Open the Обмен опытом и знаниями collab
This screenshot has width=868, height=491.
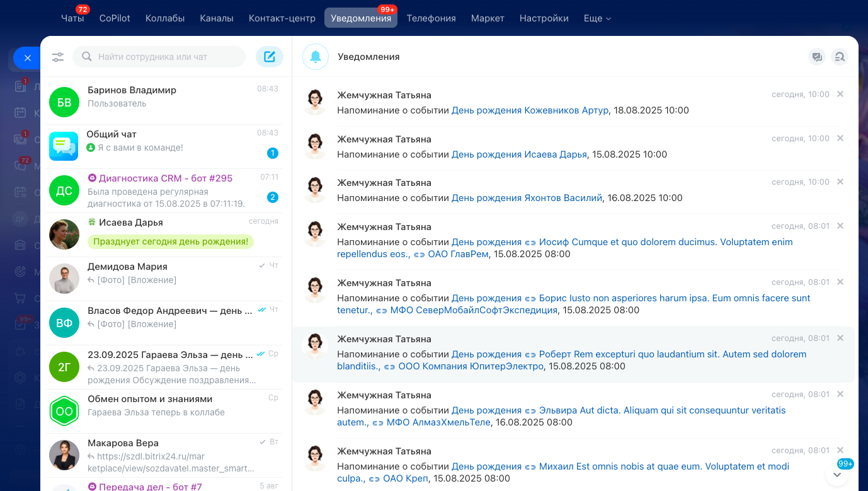pyautogui.click(x=166, y=411)
